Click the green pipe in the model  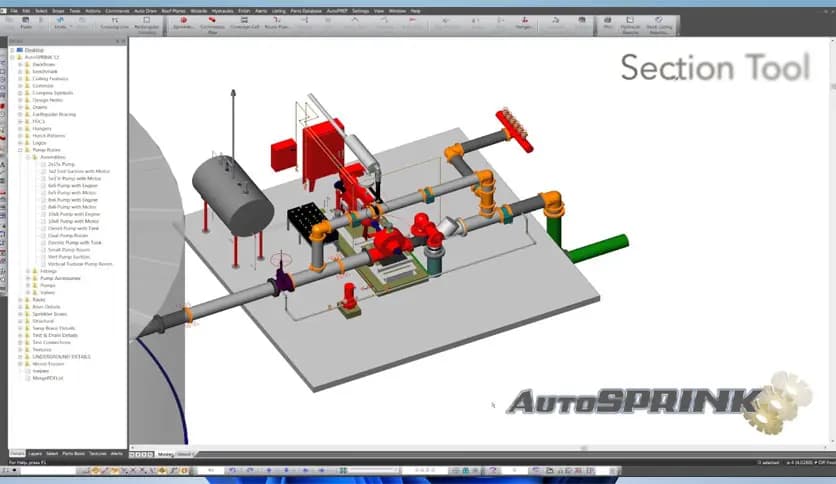click(x=597, y=248)
